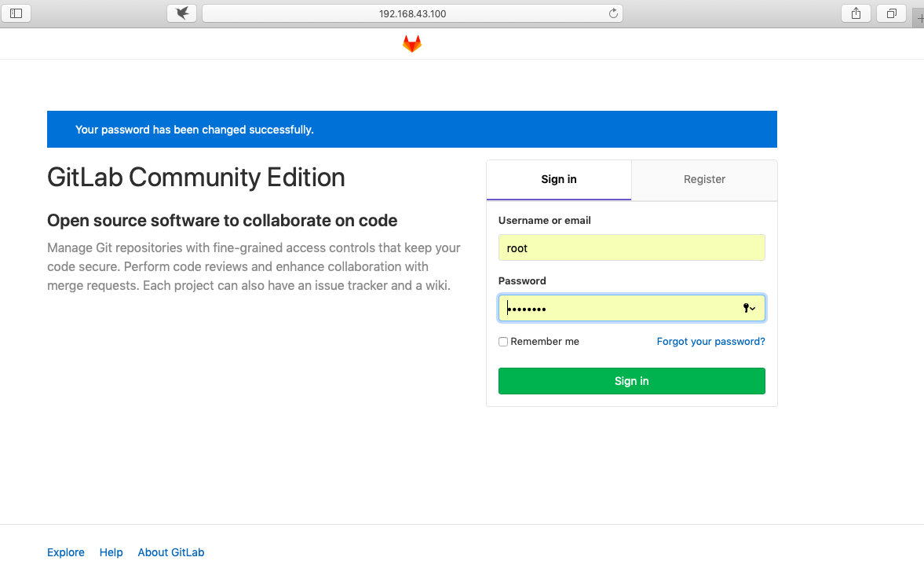Show all open Safari tabs
This screenshot has height=579, width=924.
890,13
